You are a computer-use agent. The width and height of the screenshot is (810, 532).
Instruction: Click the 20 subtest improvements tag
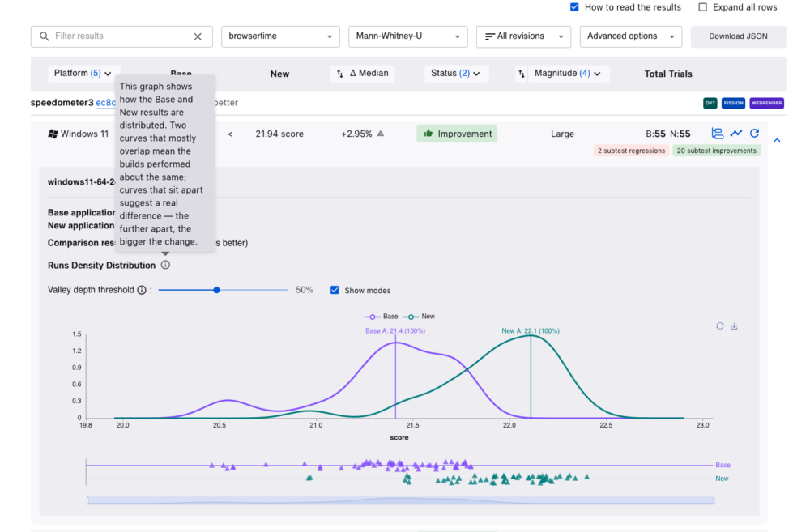coord(717,151)
